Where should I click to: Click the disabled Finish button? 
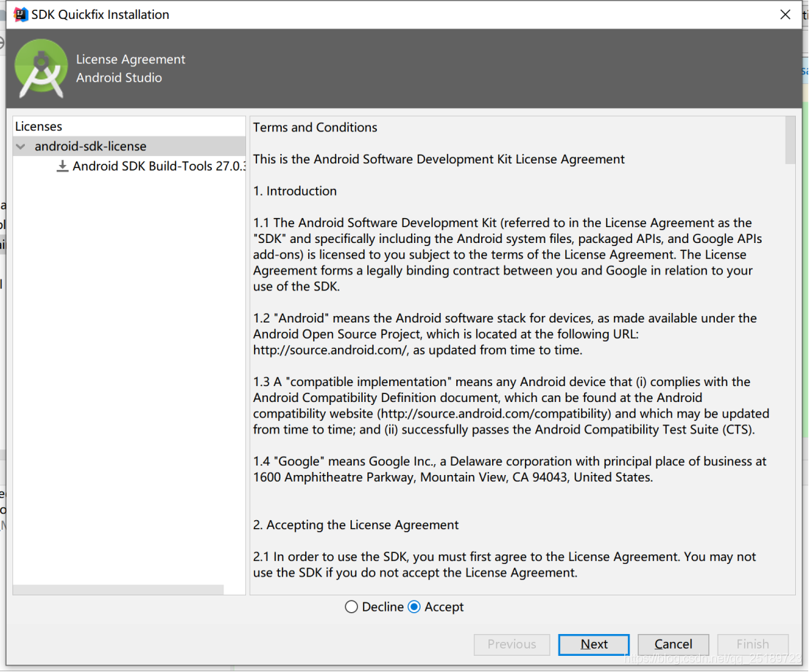tap(753, 644)
